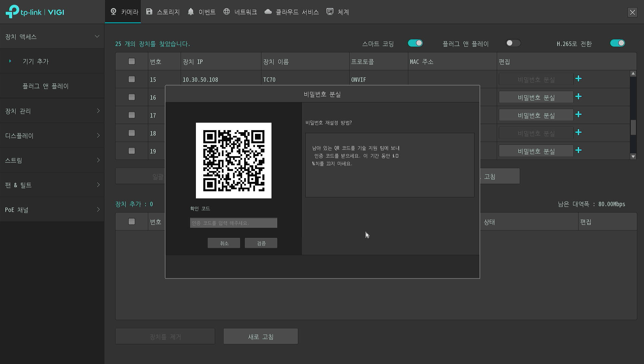Click the device list scrollbar down arrow
The height and width of the screenshot is (364, 644).
coord(633,156)
